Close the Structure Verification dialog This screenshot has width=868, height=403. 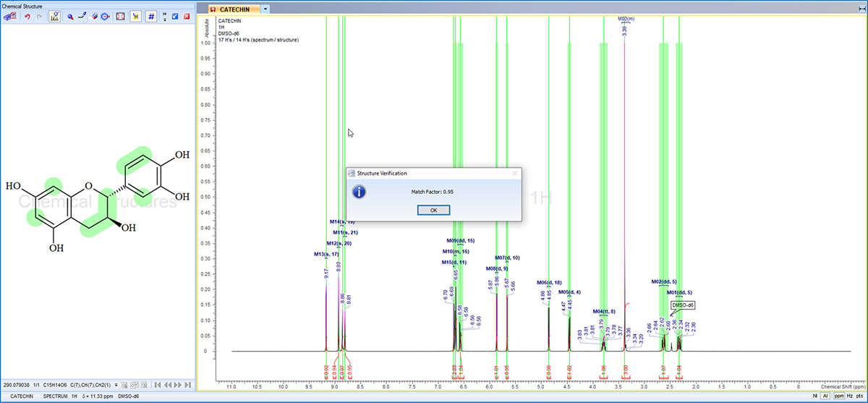pyautogui.click(x=514, y=174)
